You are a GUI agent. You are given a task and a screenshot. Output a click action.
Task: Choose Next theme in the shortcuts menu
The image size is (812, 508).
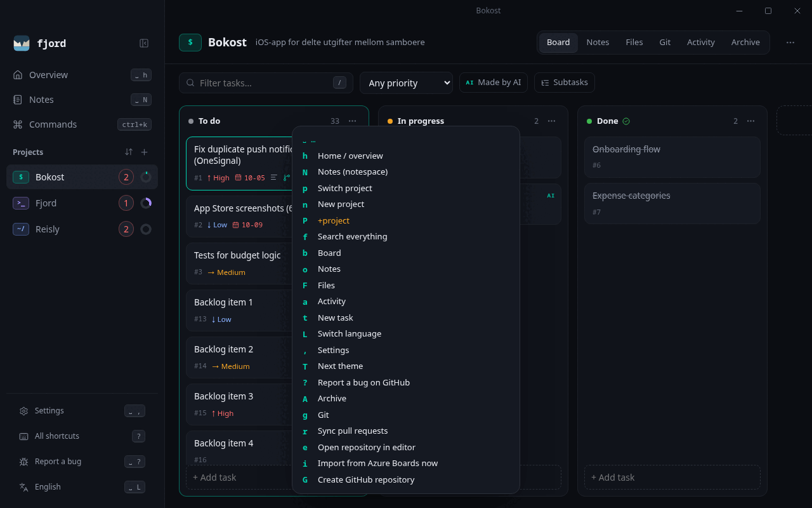(x=406, y=366)
